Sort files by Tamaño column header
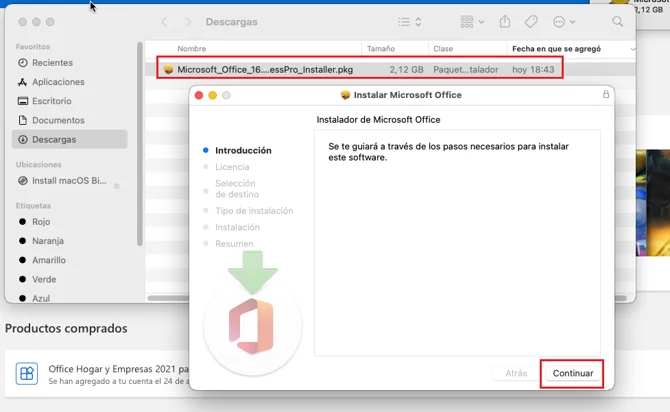Screen dimensions: 670x412 [381, 48]
